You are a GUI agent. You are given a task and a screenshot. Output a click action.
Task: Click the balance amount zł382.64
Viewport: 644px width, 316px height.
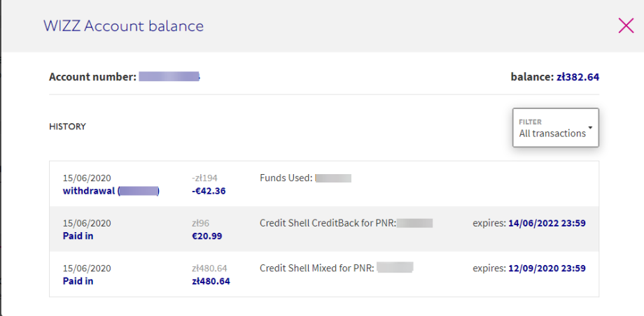[577, 77]
